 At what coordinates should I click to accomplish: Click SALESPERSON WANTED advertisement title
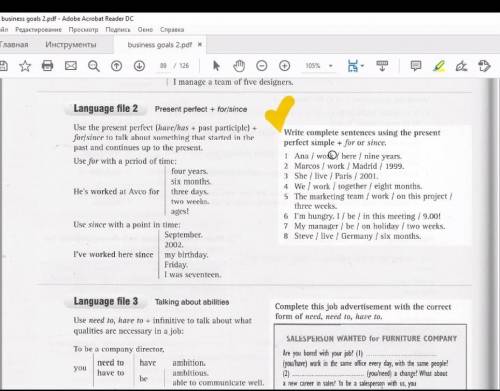[371, 339]
